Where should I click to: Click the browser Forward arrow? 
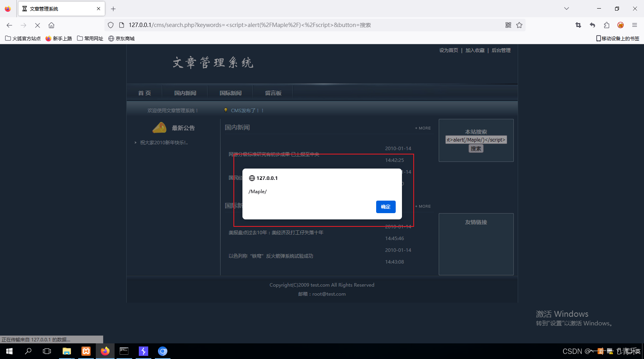23,25
